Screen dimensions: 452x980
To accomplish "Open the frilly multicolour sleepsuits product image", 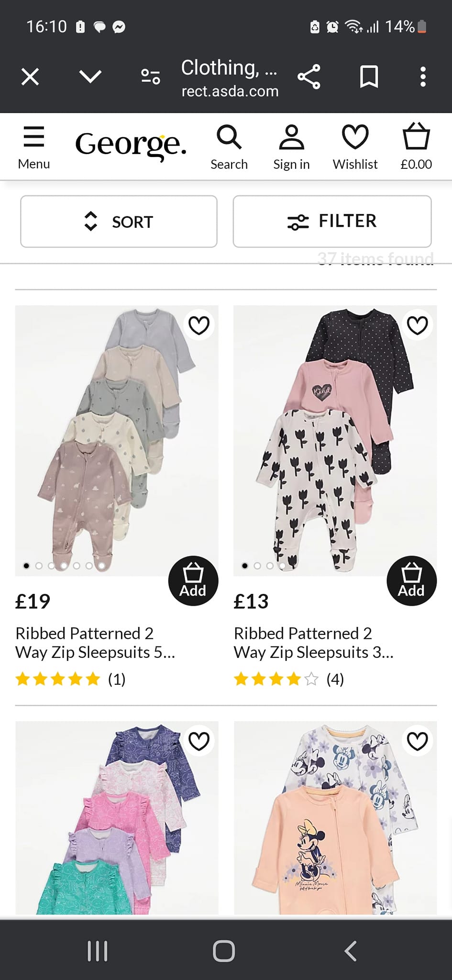I will coord(117,818).
